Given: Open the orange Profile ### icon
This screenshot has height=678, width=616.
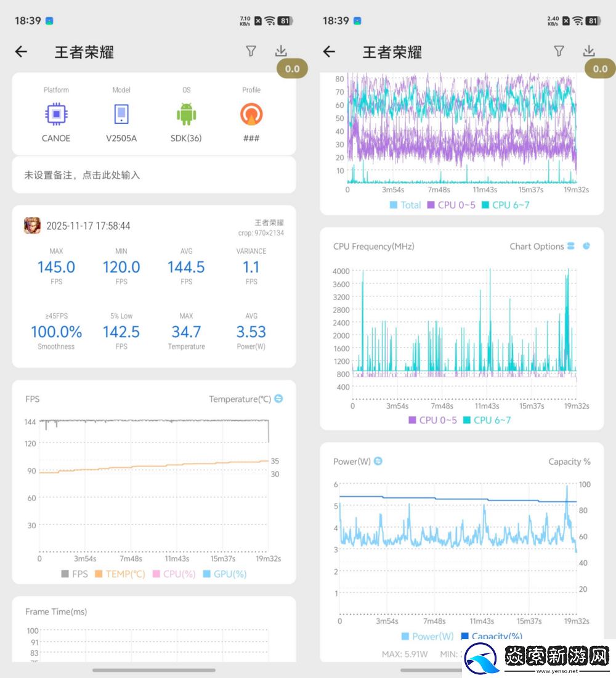Looking at the screenshot, I should (x=251, y=114).
